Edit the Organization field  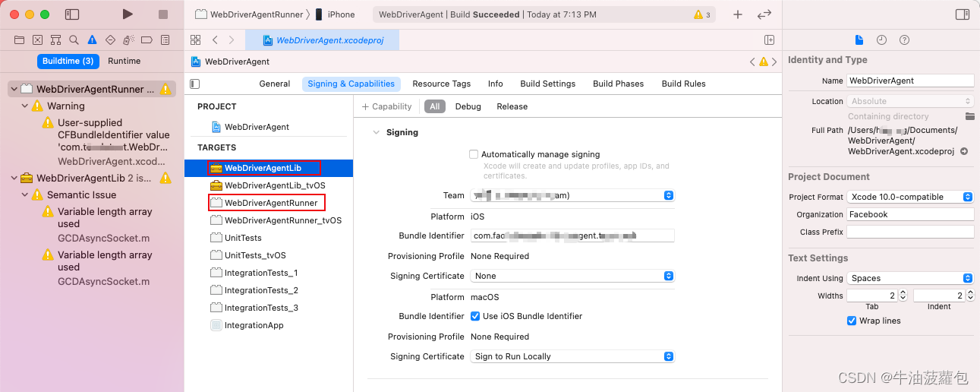[910, 214]
